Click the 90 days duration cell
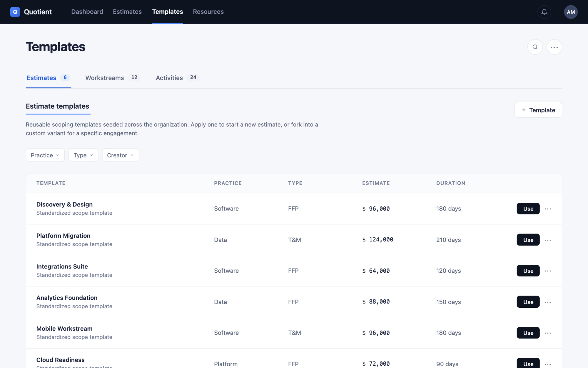This screenshot has height=368, width=588. coord(447,364)
